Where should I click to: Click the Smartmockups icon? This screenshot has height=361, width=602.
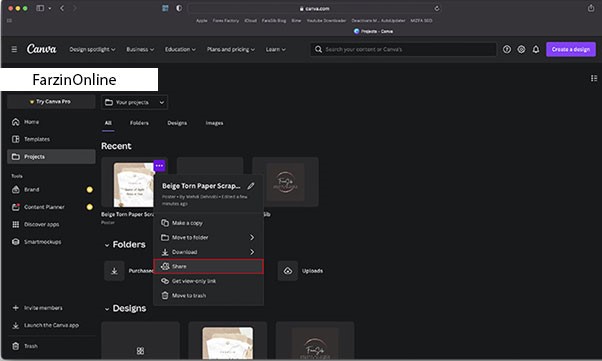(x=15, y=242)
